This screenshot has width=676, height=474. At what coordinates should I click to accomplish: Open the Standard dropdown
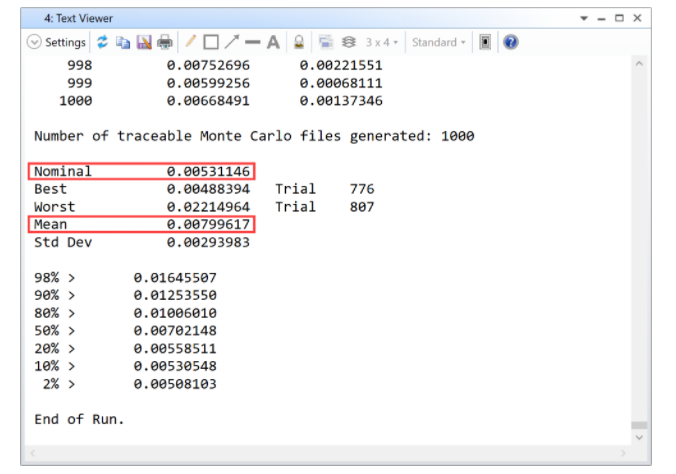(438, 42)
